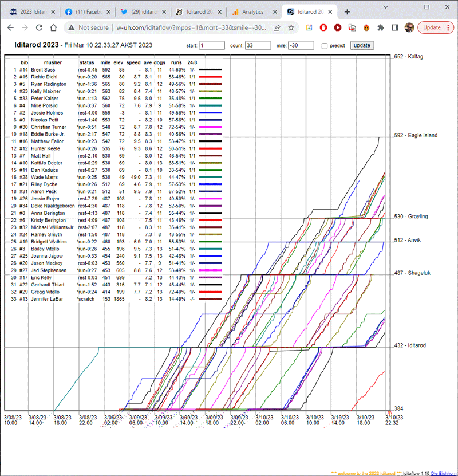Image resolution: width=458 pixels, height=476 pixels.
Task: Click the 652 - Kaltag checkpoint label
Action: 409,57
